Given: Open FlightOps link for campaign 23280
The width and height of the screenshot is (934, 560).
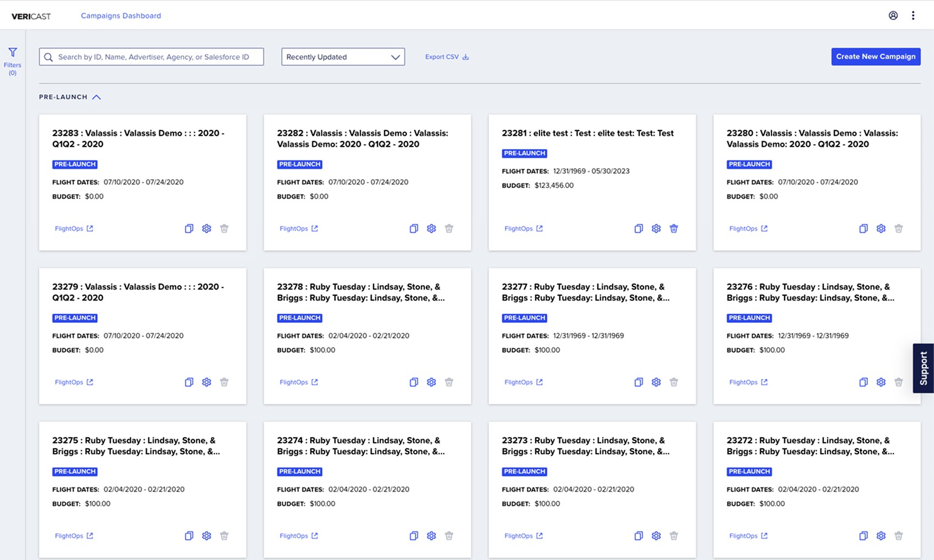Looking at the screenshot, I should (x=748, y=229).
